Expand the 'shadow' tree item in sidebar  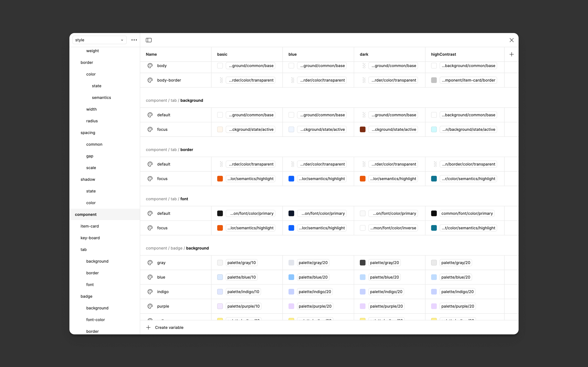88,179
